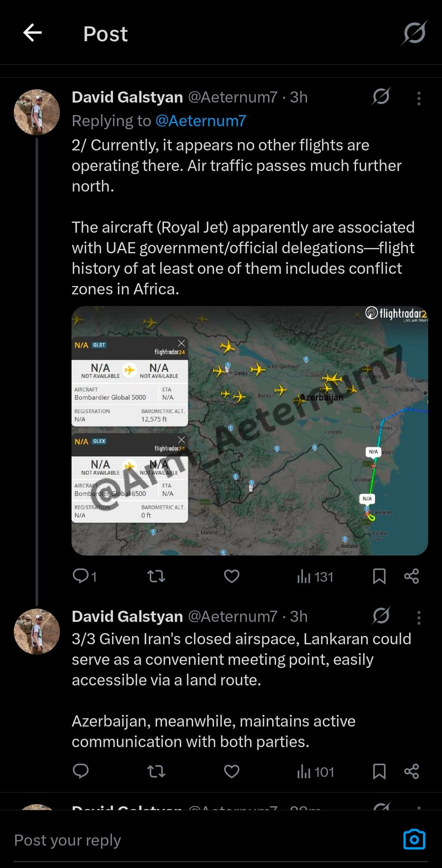Reply to the 2/ post with 1 comment
This screenshot has width=442, height=868.
tap(84, 576)
